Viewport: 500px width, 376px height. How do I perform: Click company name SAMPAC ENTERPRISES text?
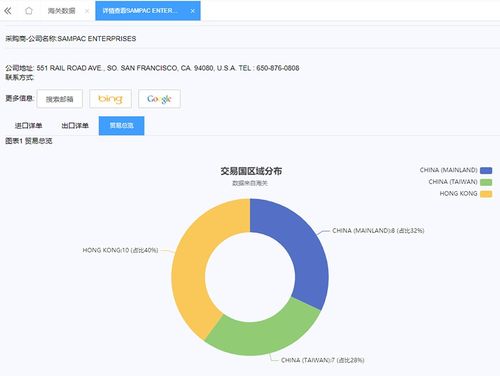(97, 39)
